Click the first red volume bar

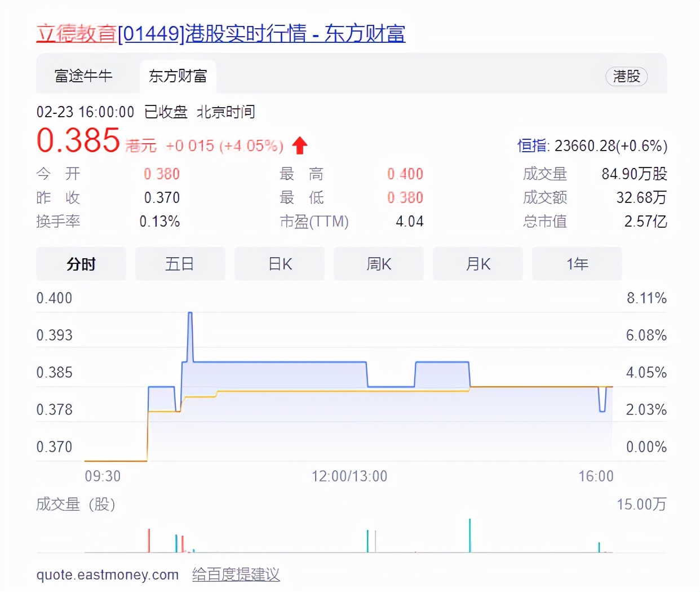tap(149, 541)
